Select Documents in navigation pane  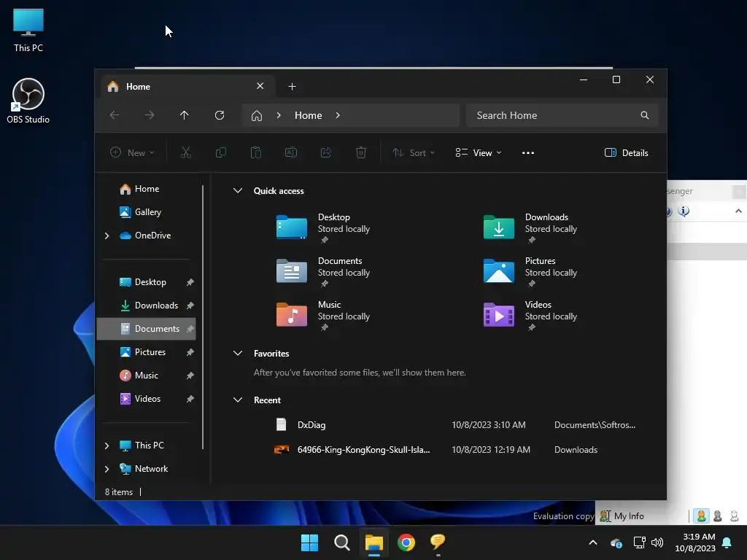[146, 329]
